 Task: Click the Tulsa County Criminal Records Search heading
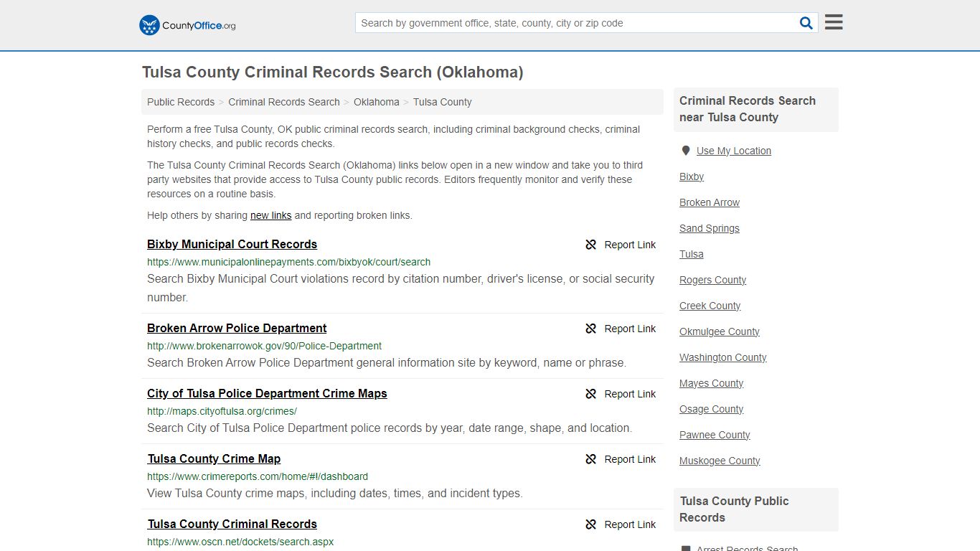coord(333,72)
